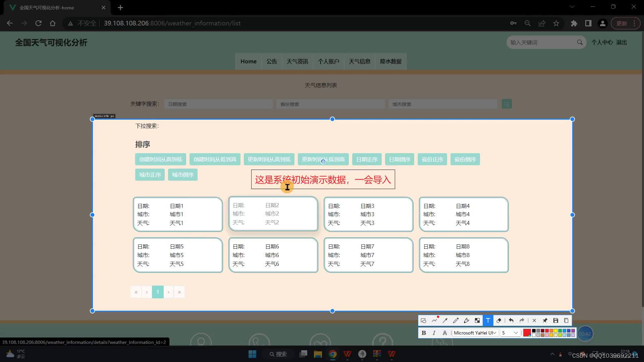The width and height of the screenshot is (644, 362).
Task: Toggle bold text formatting
Action: [x=424, y=333]
